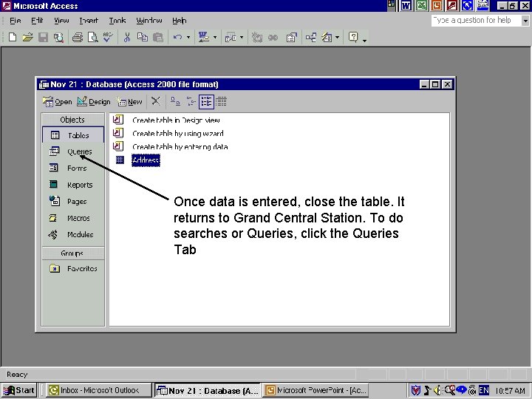Switch to Large Icons view
Image resolution: width=532 pixels, height=399 pixels.
[x=175, y=101]
